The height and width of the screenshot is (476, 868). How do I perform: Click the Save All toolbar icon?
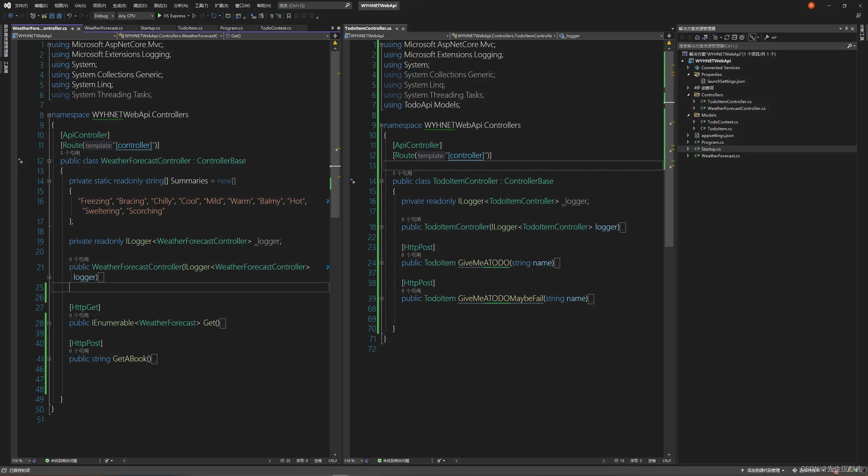click(x=59, y=16)
